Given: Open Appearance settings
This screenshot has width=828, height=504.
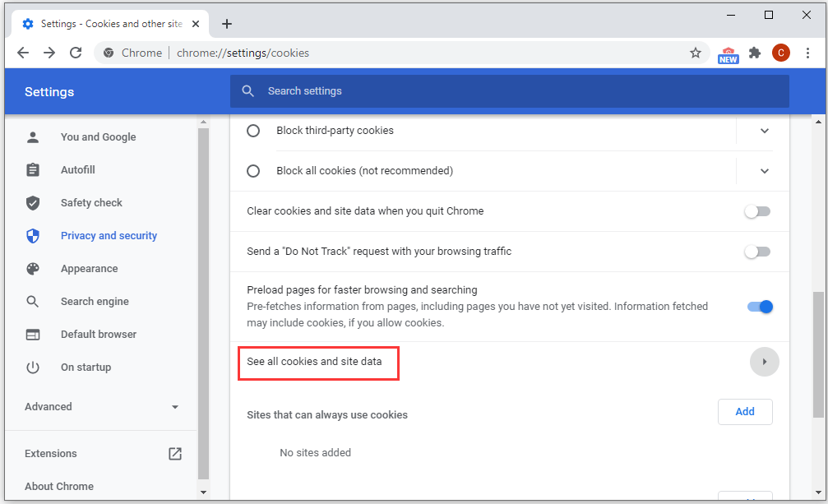Looking at the screenshot, I should click(x=90, y=269).
